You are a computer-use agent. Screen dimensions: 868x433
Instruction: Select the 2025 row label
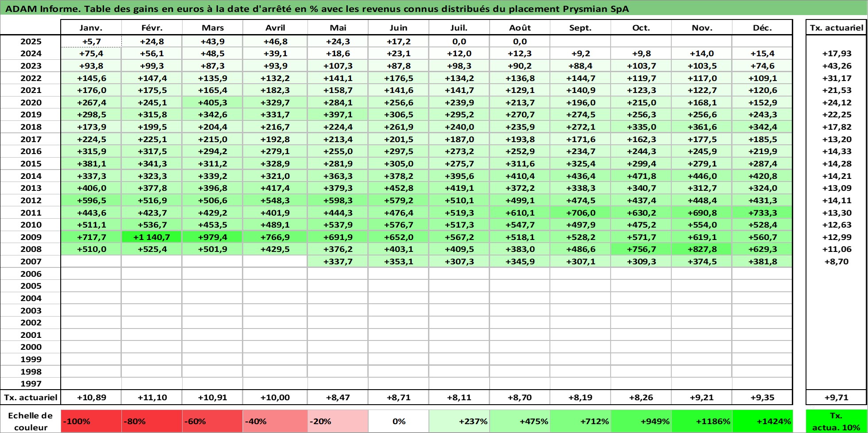[31, 41]
